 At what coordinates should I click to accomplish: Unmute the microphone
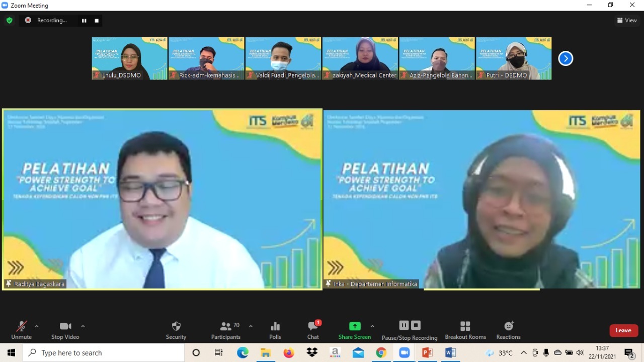pos(21,330)
